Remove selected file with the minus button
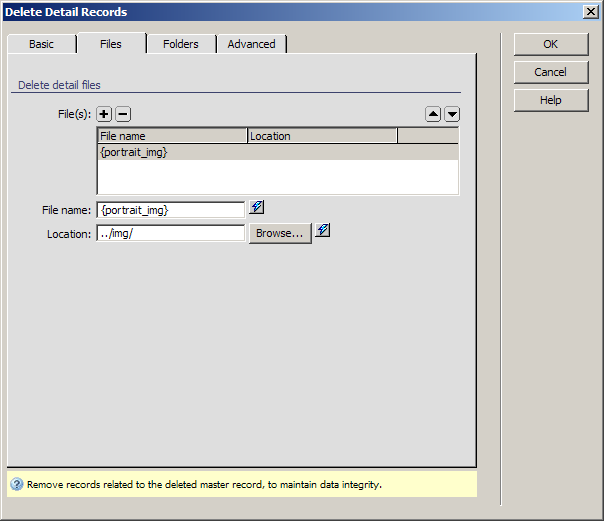Viewport: 604px width, 521px height. (123, 115)
